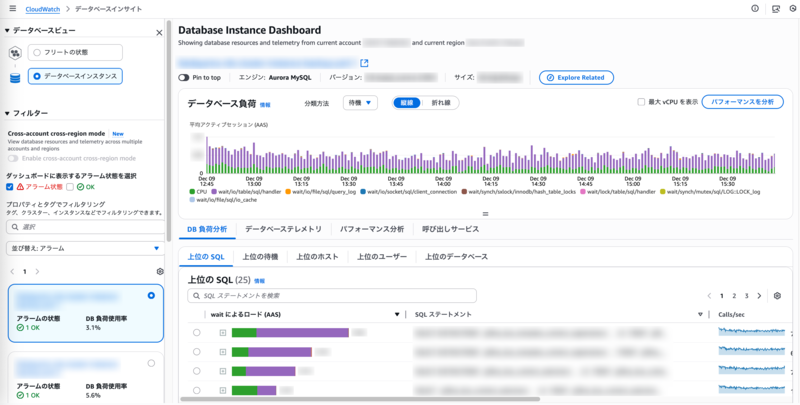This screenshot has height=405, width=800.
Task: Click CPU green legend swatch
Action: 192,192
